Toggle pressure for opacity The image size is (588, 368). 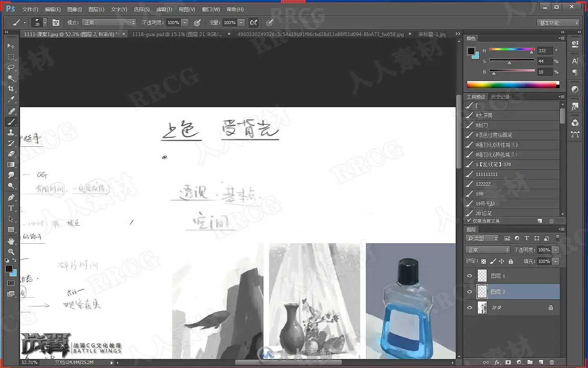[x=198, y=23]
